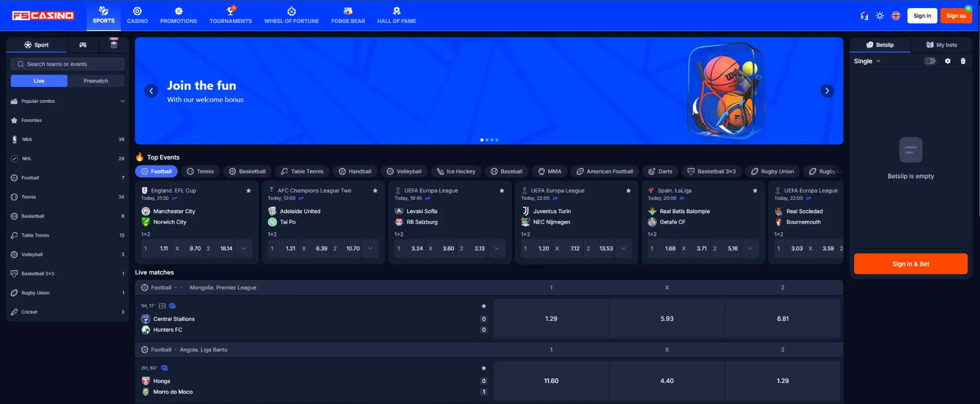Expand the Popular combo section
The image size is (980, 404).
[67, 101]
